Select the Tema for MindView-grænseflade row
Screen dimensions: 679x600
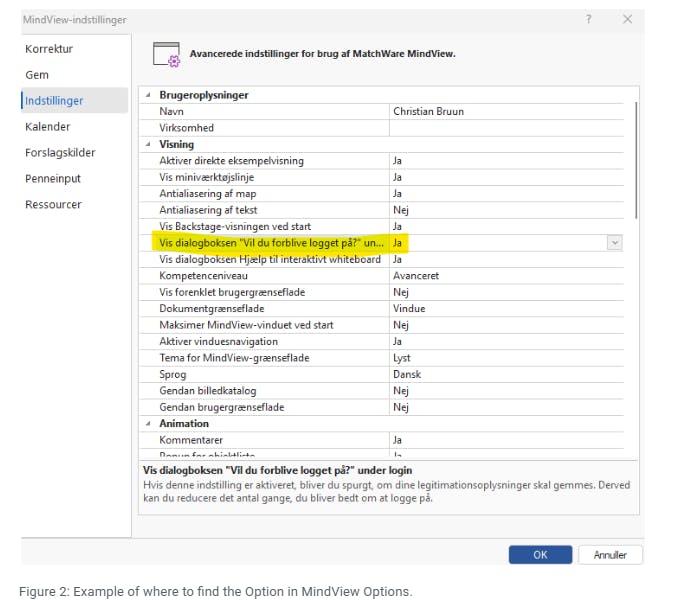click(x=382, y=358)
